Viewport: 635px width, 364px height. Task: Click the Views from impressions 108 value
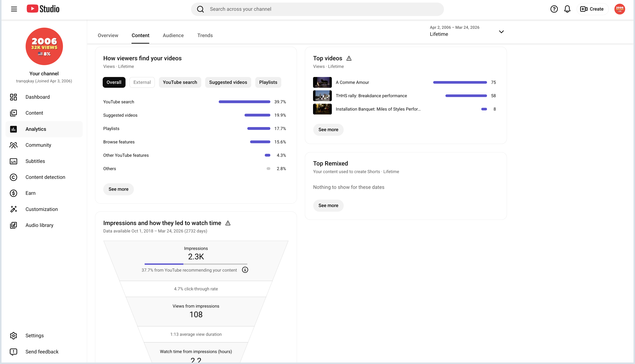196,314
